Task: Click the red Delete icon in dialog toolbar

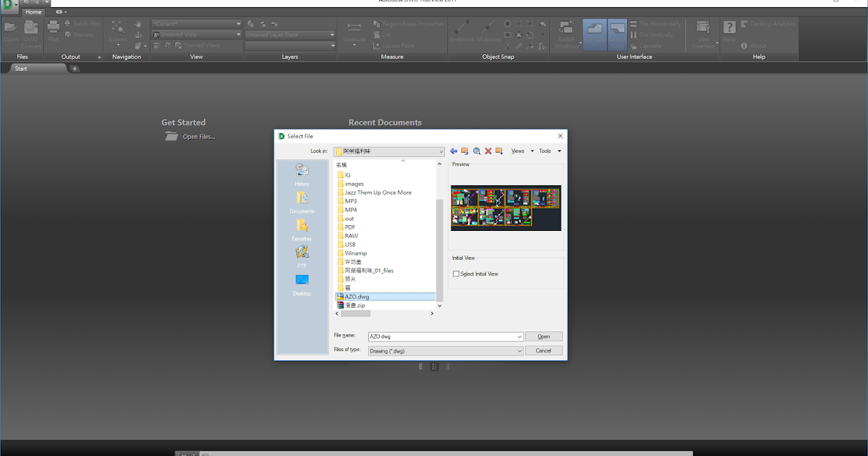Action: click(488, 151)
